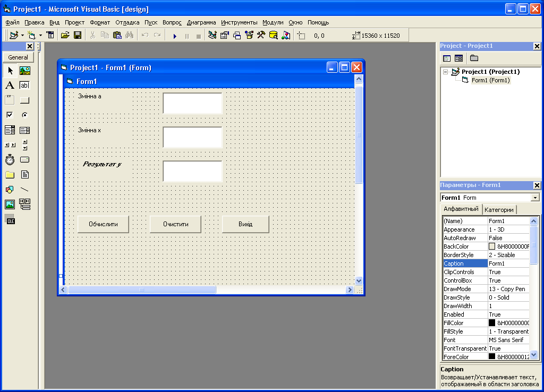Open Properties Window toolbar icon
Screen dimensions: 544x392
tap(225, 36)
